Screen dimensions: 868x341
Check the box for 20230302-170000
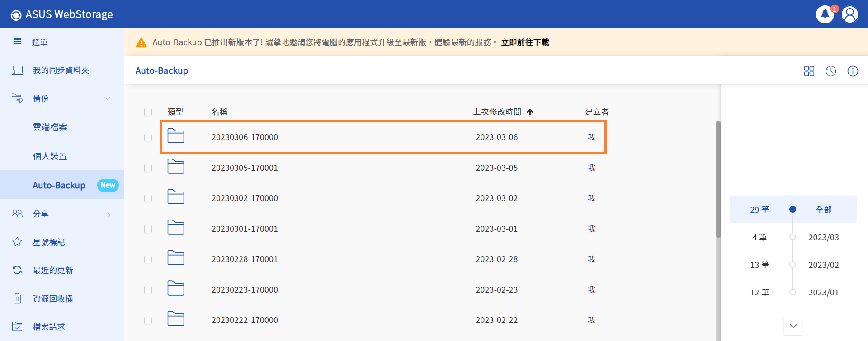click(148, 198)
